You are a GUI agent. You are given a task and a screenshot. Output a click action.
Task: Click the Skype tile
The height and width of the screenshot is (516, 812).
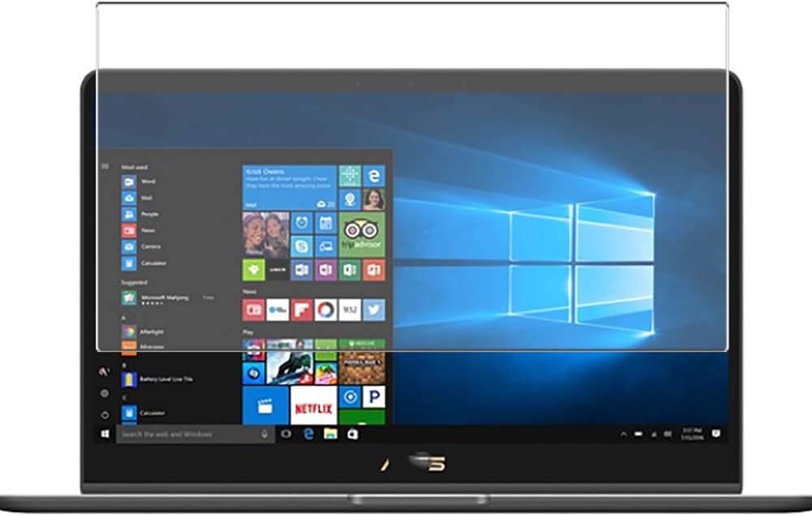click(x=302, y=246)
